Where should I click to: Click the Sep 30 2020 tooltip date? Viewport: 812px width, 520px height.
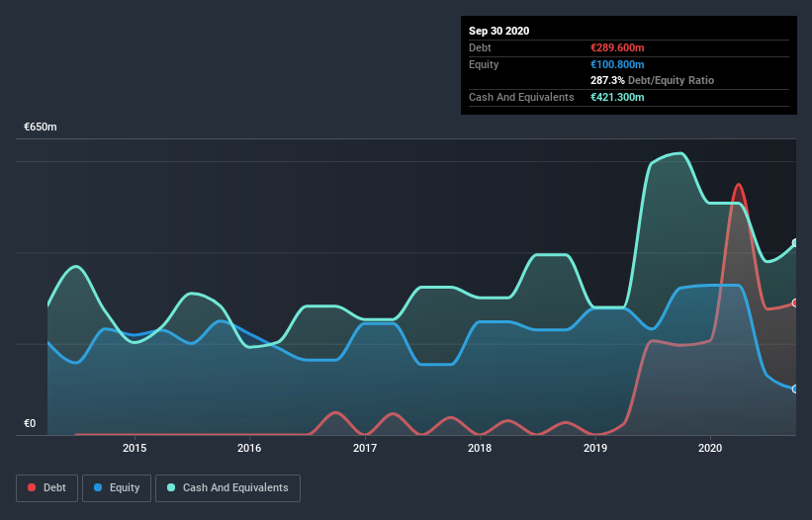tap(498, 31)
